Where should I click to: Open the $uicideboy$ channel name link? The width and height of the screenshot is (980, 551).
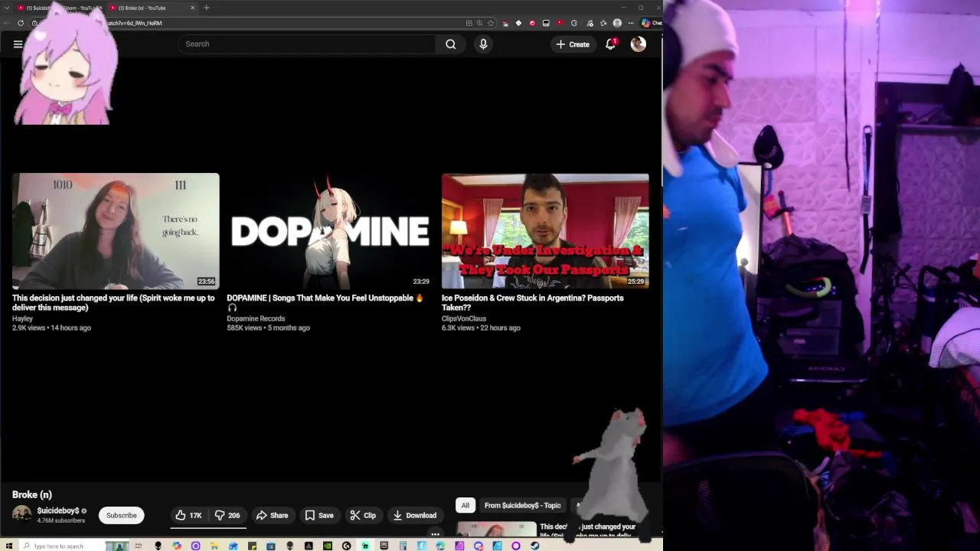[x=58, y=510]
